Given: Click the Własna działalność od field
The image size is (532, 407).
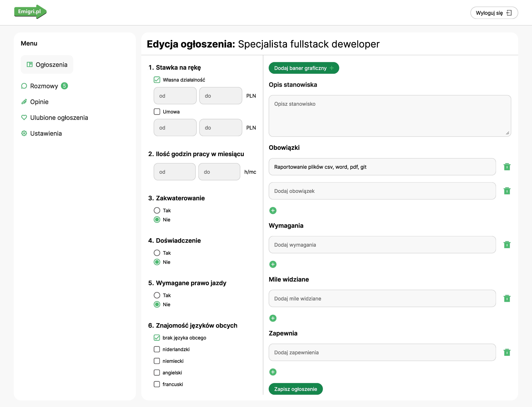Looking at the screenshot, I should pos(175,96).
